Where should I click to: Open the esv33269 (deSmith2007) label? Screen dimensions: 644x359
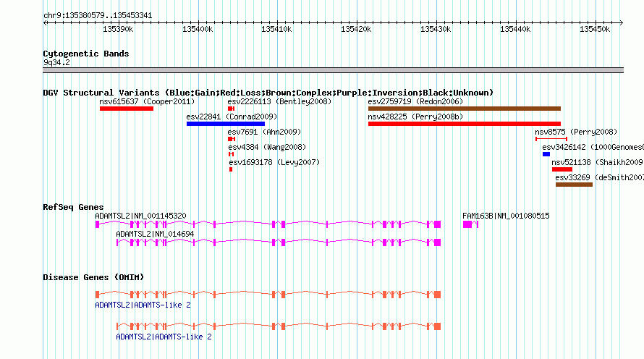(x=600, y=177)
